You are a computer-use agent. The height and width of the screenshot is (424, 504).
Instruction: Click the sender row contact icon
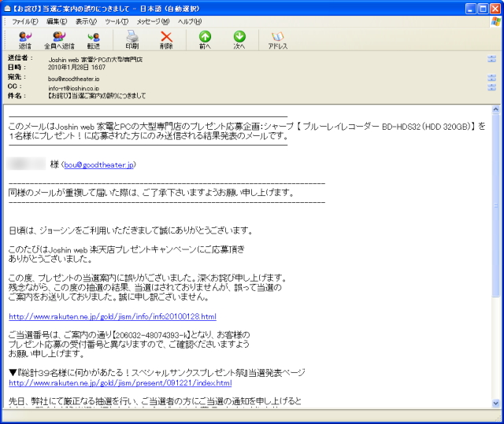[491, 59]
